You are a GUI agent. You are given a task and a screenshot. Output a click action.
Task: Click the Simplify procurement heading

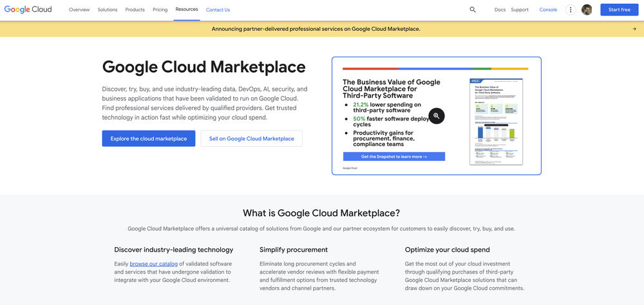(294, 250)
